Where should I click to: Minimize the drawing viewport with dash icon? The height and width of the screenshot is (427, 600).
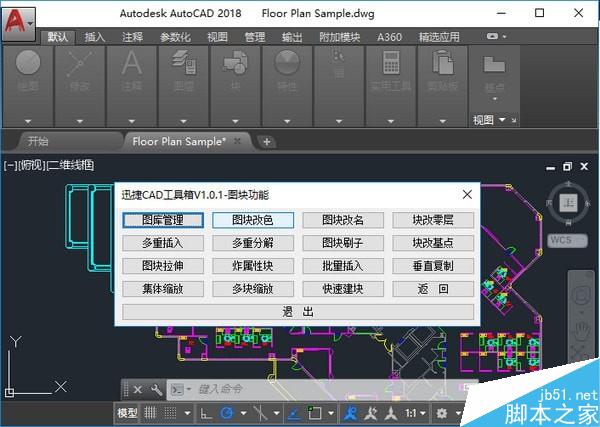coord(551,168)
